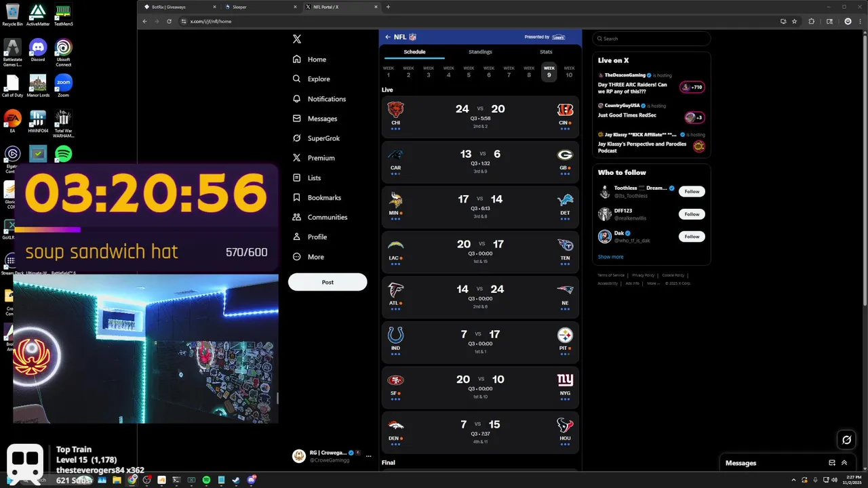Click the X search field
The image size is (868, 488).
[x=651, y=39]
